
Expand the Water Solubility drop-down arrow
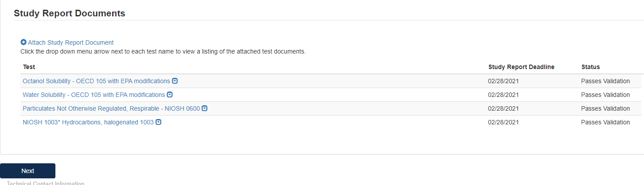click(x=170, y=95)
